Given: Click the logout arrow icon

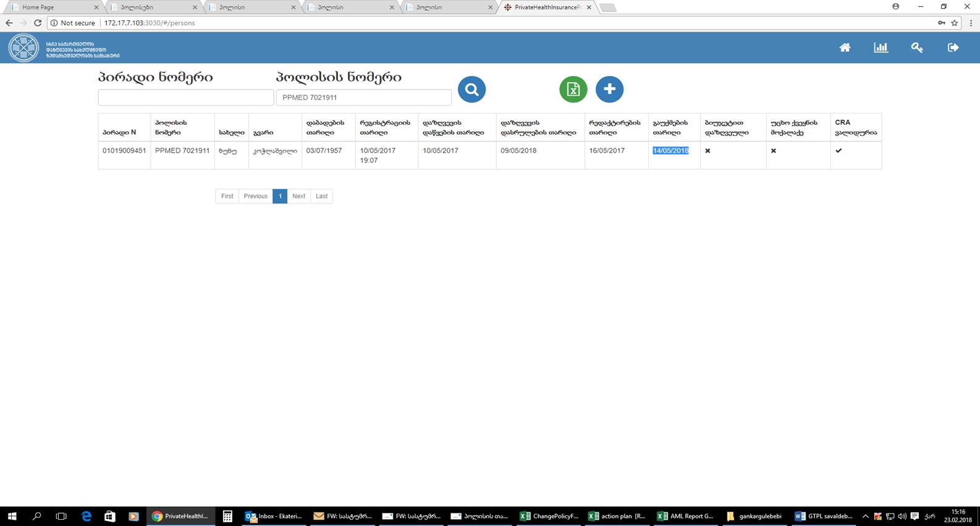Looking at the screenshot, I should pyautogui.click(x=953, y=48).
